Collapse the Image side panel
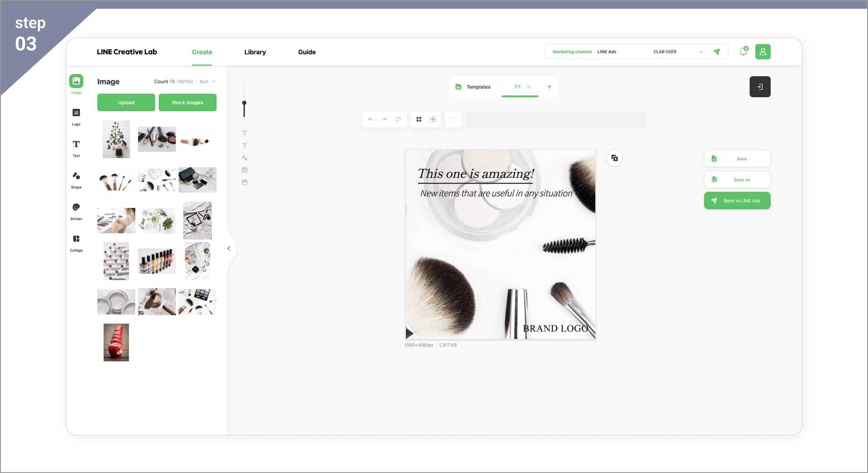This screenshot has height=473, width=868. click(x=229, y=248)
